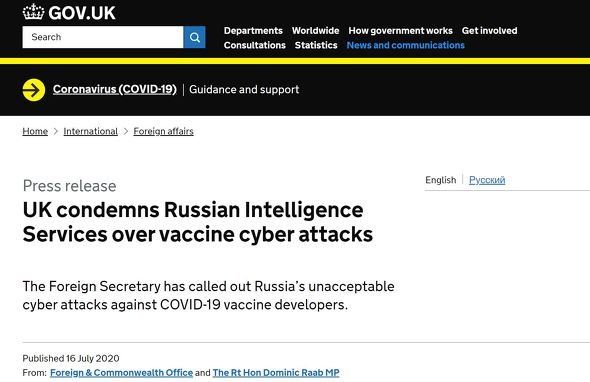Click the blue search magnifier button
590x382 pixels.
(x=195, y=37)
